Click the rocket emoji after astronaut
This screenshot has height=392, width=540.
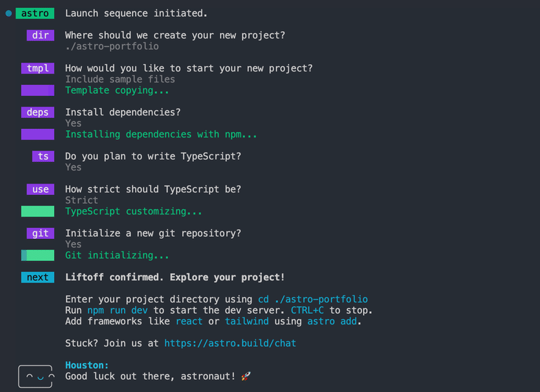pyautogui.click(x=246, y=376)
